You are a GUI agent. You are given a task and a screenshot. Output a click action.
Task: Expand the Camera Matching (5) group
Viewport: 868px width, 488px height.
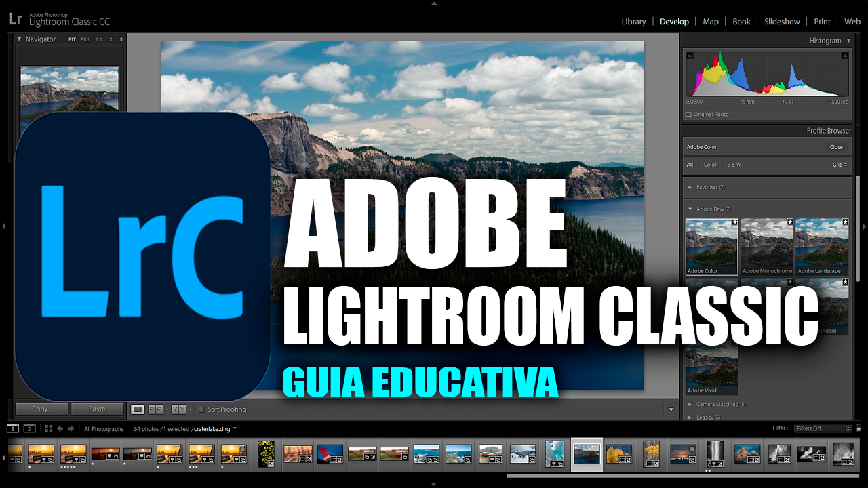pyautogui.click(x=690, y=405)
